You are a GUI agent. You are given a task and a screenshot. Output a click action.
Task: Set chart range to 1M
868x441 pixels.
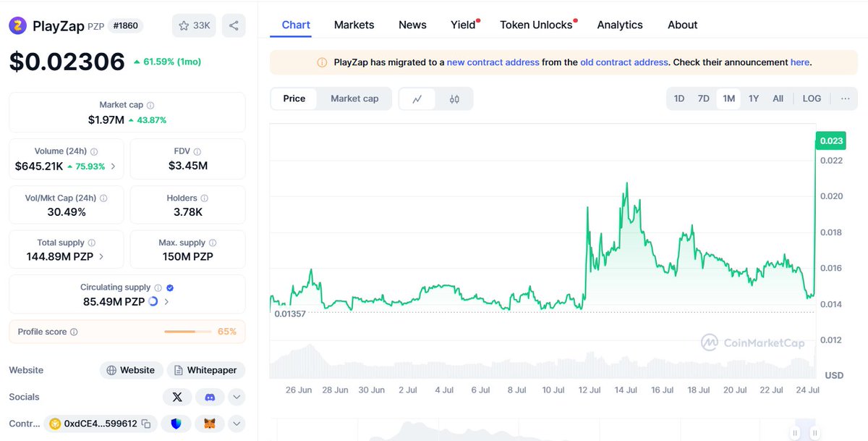728,98
